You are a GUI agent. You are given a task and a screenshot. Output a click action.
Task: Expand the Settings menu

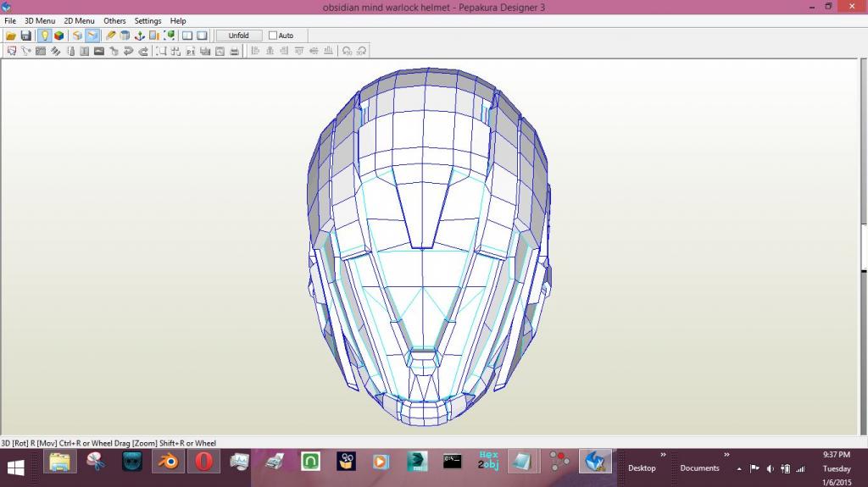147,21
